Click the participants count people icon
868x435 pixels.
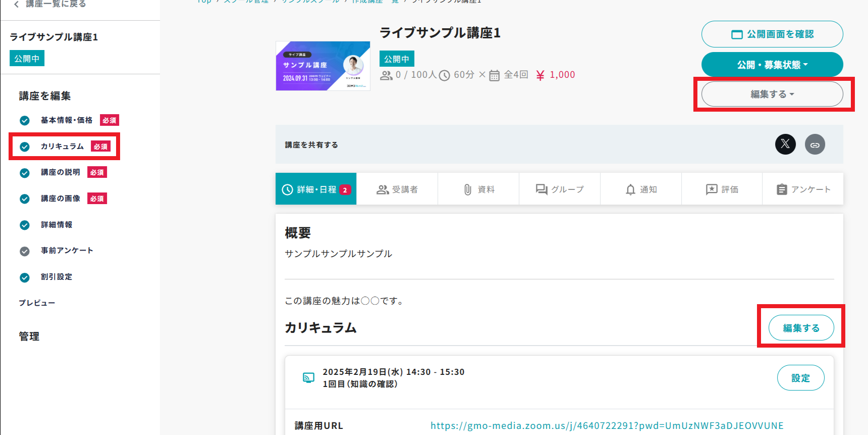pos(386,75)
